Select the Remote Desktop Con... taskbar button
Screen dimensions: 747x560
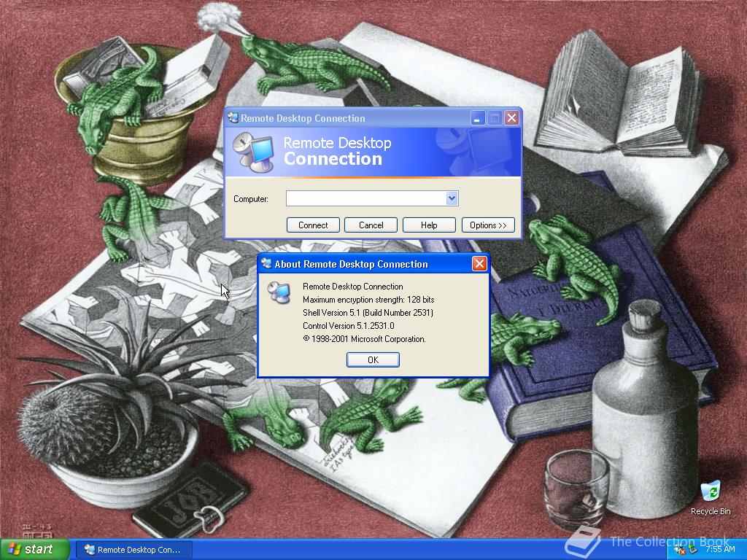click(x=134, y=550)
